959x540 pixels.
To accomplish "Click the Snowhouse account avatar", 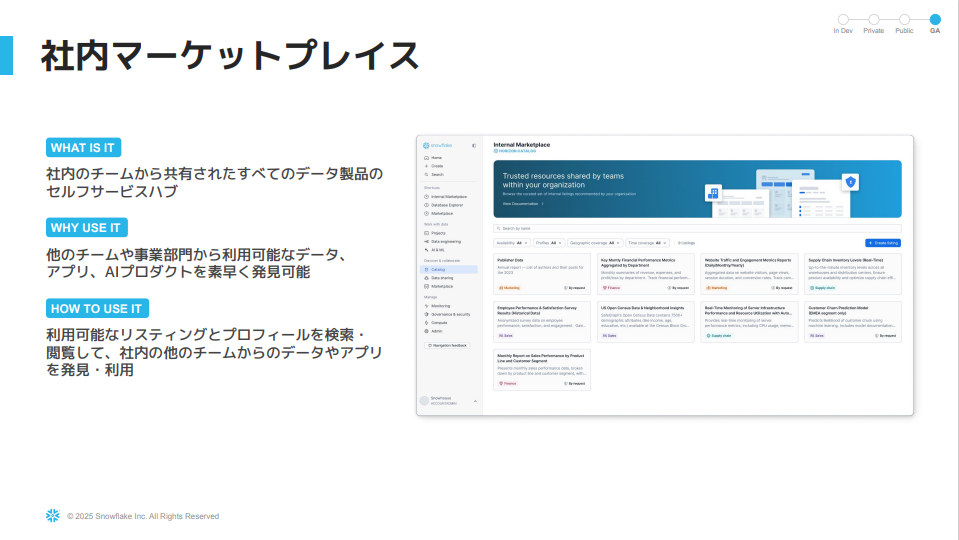I will (424, 401).
